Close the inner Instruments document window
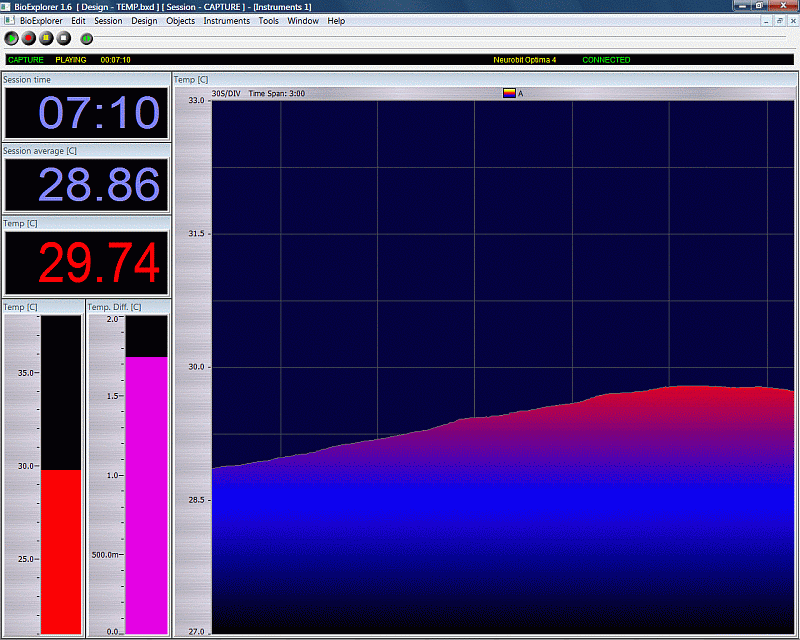 pyautogui.click(x=793, y=21)
